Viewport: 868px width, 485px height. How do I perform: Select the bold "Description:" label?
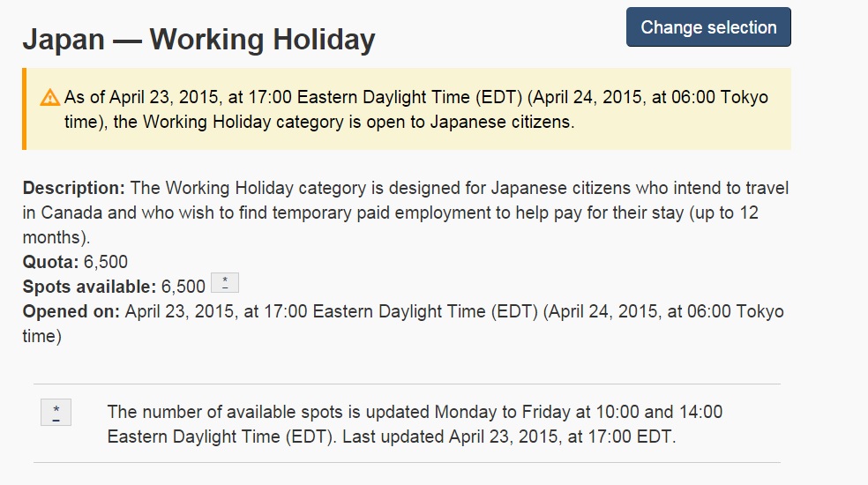pos(73,188)
